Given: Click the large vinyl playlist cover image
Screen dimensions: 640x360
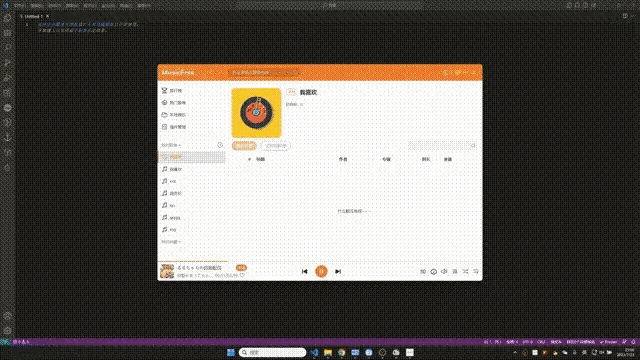Looking at the screenshot, I should [x=256, y=113].
